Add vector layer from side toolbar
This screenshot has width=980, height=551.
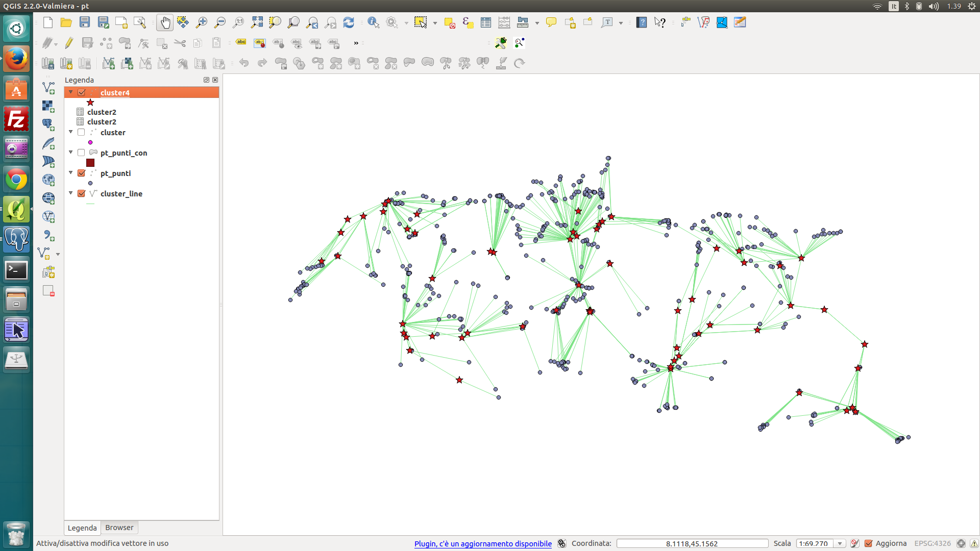[x=48, y=88]
